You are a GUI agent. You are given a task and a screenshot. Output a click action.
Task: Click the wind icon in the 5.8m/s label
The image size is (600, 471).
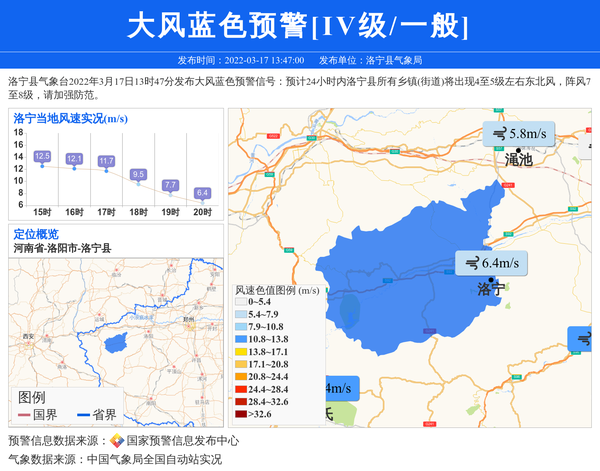pyautogui.click(x=497, y=133)
